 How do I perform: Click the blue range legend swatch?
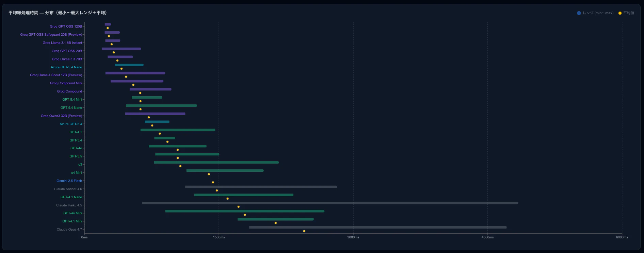coord(579,13)
